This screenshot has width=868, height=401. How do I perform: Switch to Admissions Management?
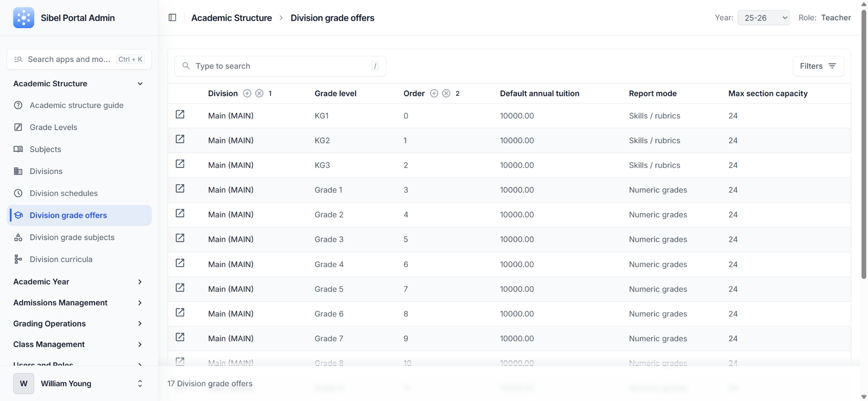coord(60,303)
